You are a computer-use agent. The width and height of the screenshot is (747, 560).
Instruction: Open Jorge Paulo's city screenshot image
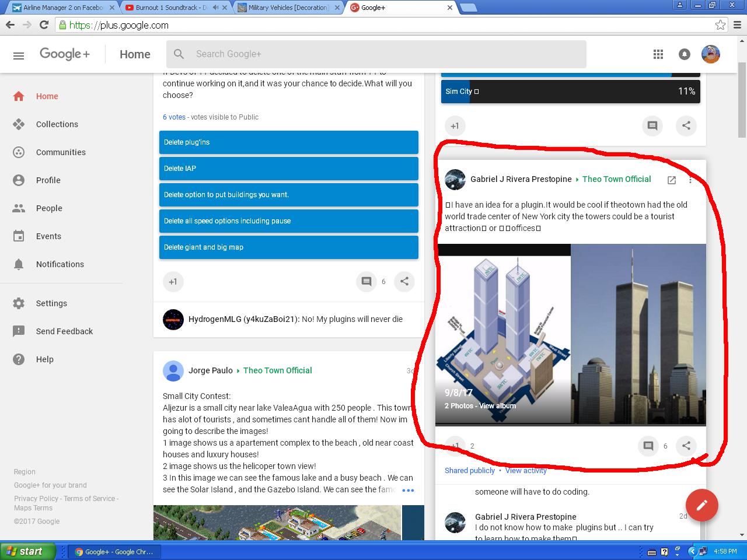click(x=277, y=523)
